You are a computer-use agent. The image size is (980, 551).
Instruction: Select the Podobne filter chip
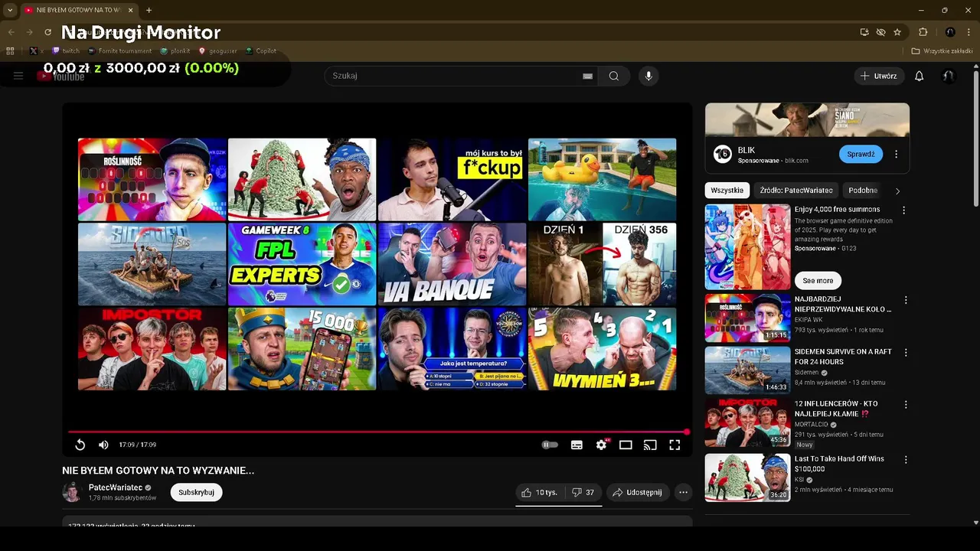click(x=863, y=191)
